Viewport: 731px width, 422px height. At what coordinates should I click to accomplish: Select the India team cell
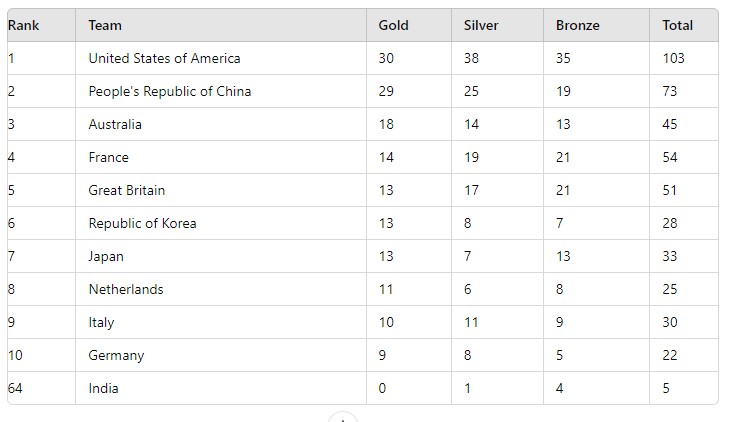point(103,388)
